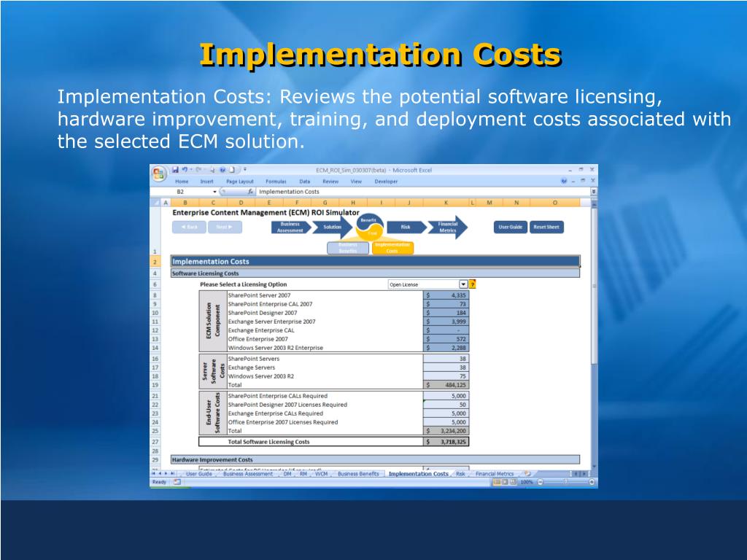Switch to WCM sheet tab

click(322, 474)
